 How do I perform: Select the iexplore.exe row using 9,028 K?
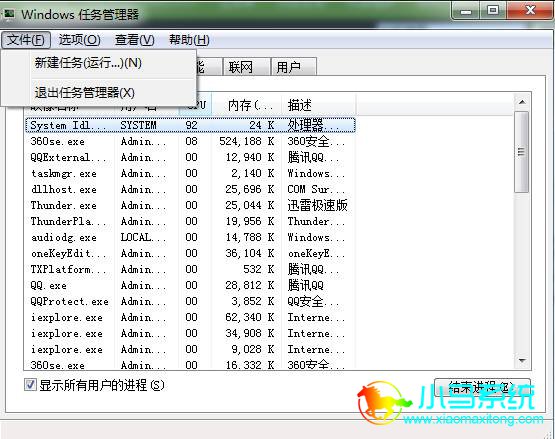(190, 349)
